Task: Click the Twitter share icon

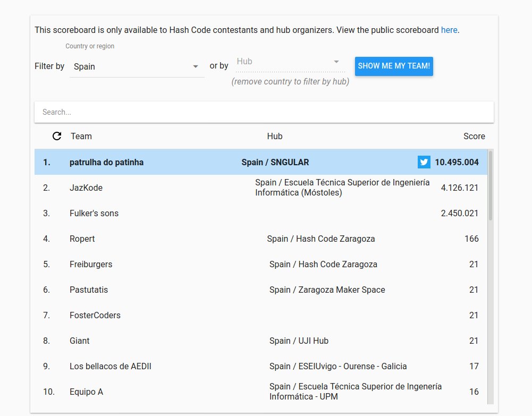Action: point(424,162)
